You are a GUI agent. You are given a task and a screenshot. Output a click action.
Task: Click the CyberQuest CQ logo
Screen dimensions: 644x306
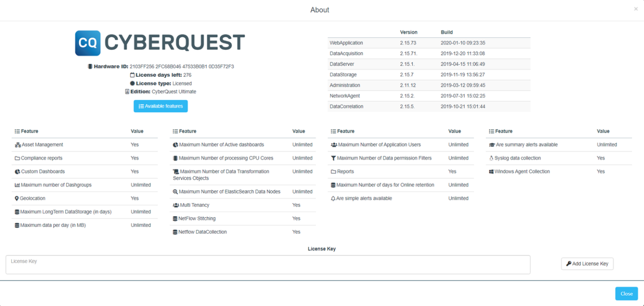[88, 43]
